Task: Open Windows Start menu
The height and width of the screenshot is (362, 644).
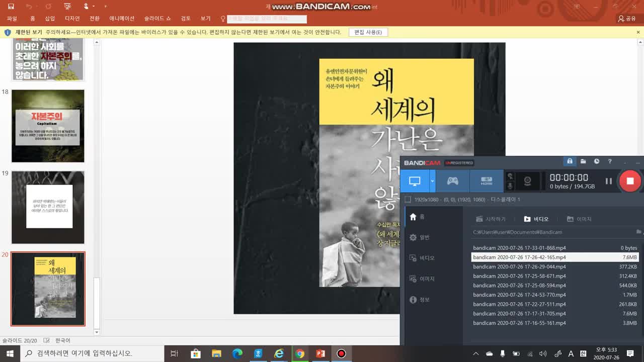Action: (x=10, y=353)
